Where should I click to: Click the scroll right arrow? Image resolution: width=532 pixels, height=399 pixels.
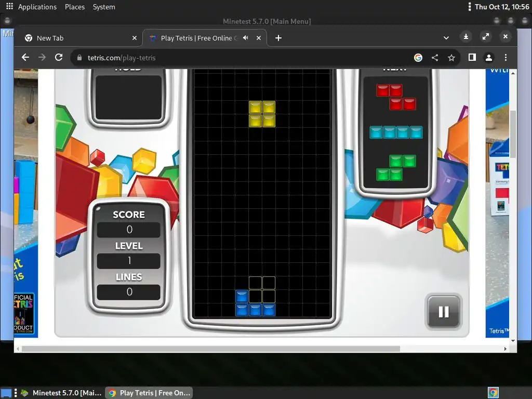505,349
